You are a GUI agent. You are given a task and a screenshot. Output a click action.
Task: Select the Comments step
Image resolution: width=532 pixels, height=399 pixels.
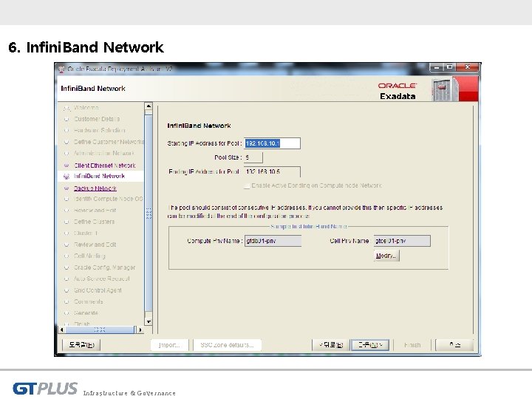pyautogui.click(x=88, y=301)
